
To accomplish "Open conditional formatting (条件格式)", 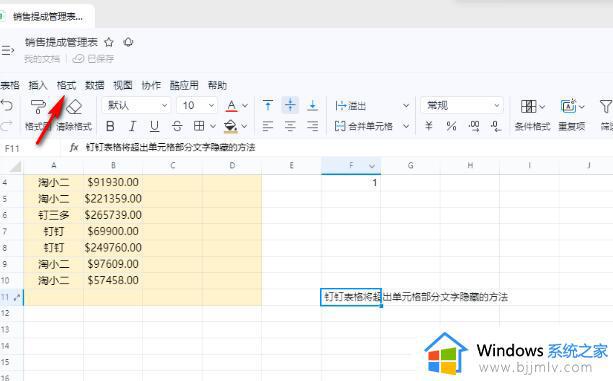I will [532, 115].
